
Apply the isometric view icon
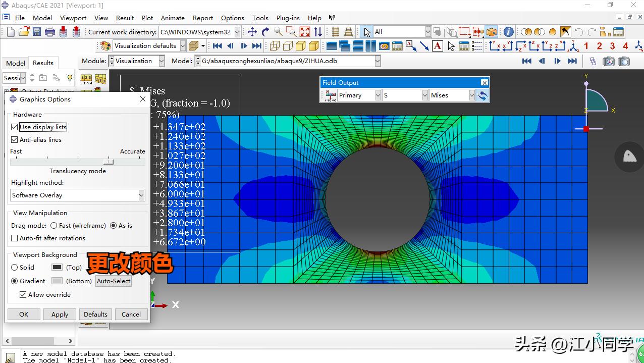574,46
